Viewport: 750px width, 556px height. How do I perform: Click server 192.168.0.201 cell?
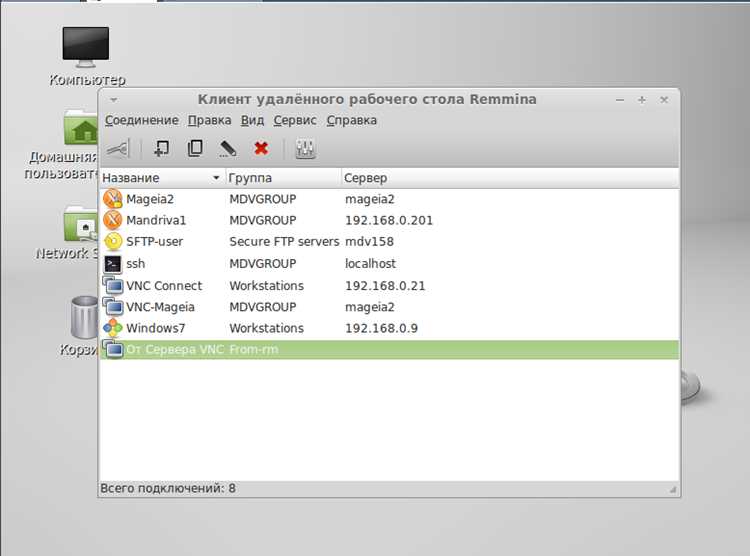tap(389, 220)
